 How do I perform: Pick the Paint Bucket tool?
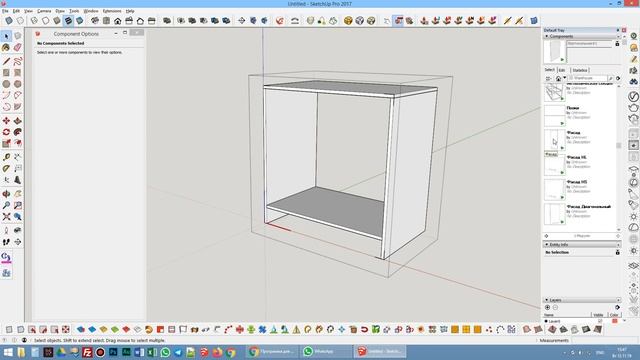tap(6, 48)
